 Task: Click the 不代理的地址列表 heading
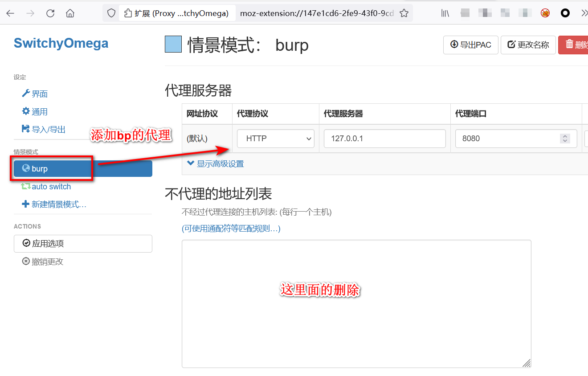[218, 193]
